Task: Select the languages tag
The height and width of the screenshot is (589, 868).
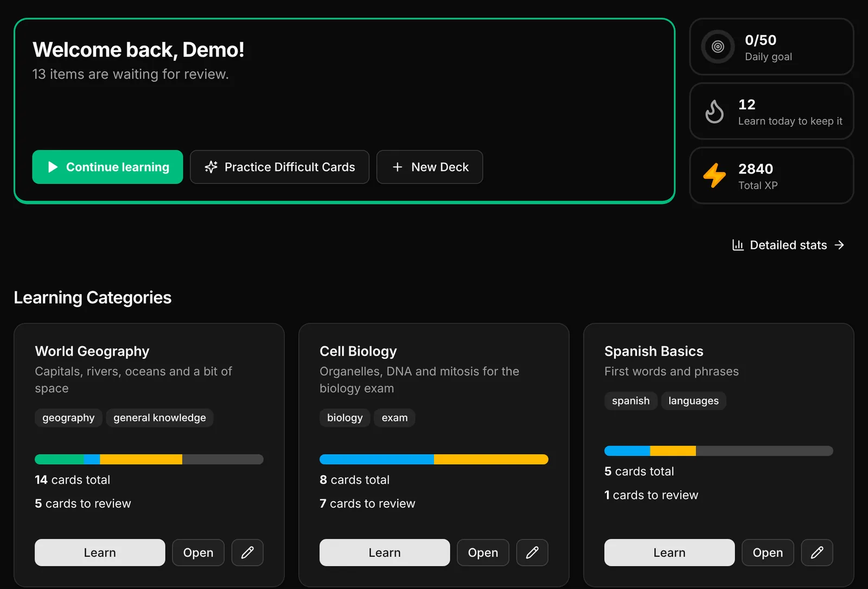Action: (x=693, y=401)
